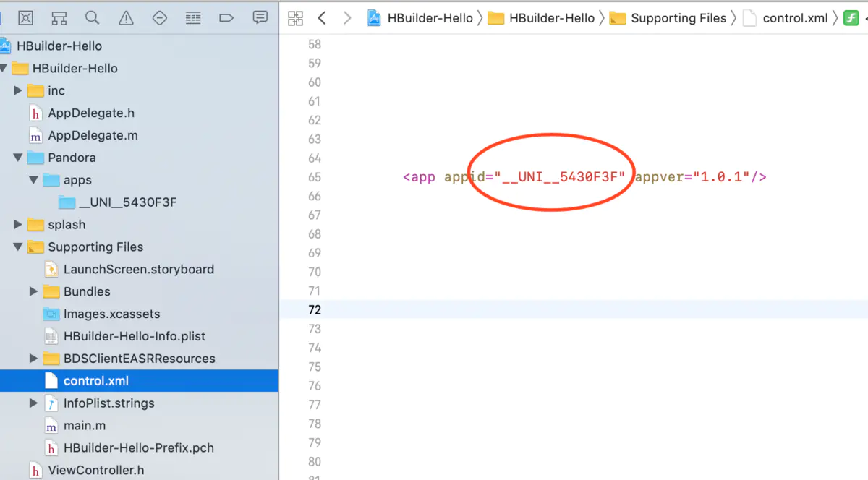The width and height of the screenshot is (868, 480).
Task: Open LaunchScreen.storyboard
Action: point(139,270)
